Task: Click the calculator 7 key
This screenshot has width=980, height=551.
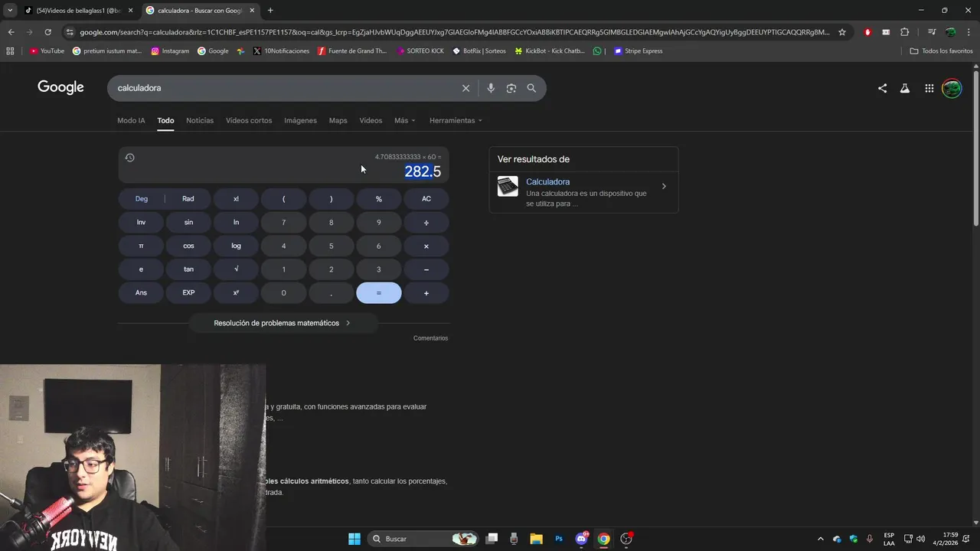Action: click(x=283, y=223)
